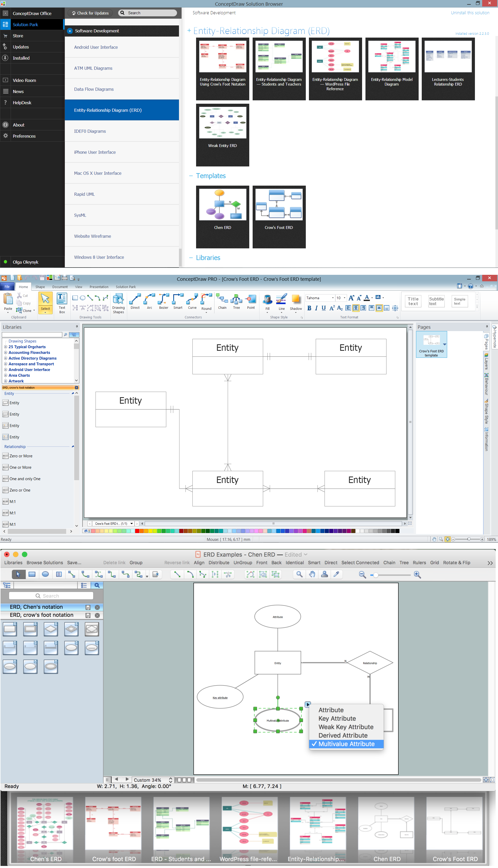The height and width of the screenshot is (868, 498).
Task: Switch to the Shape ribbon tab
Action: (x=40, y=287)
